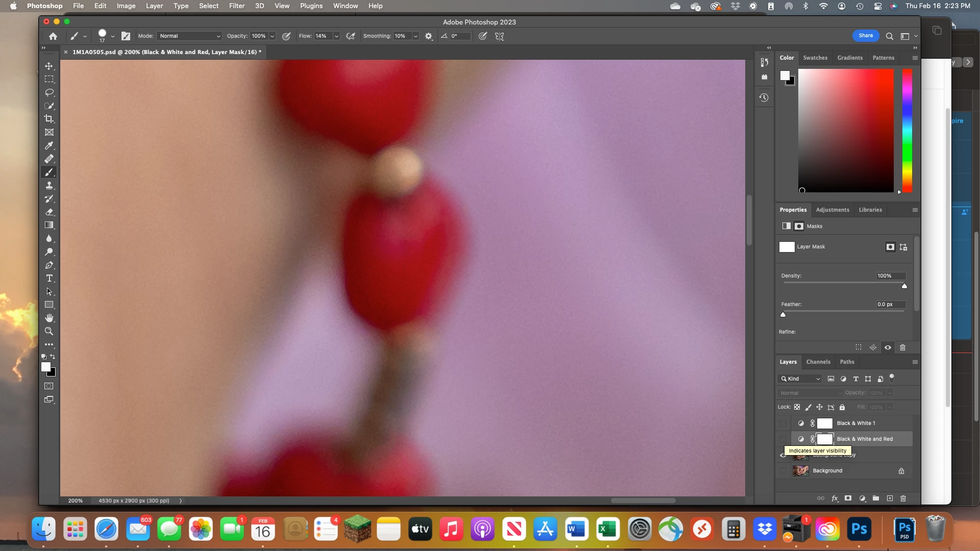Switch to the Adjustments tab

(x=832, y=210)
